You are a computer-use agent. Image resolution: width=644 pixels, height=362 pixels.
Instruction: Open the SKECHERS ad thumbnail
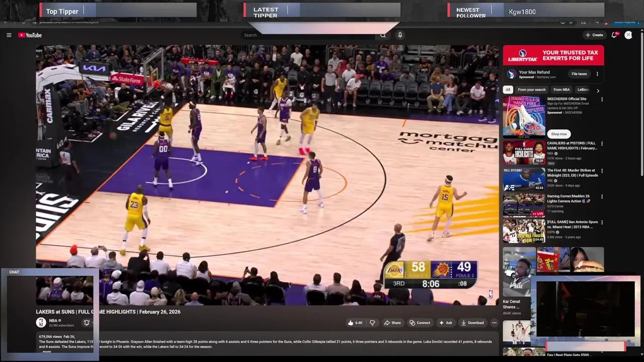coord(524,117)
